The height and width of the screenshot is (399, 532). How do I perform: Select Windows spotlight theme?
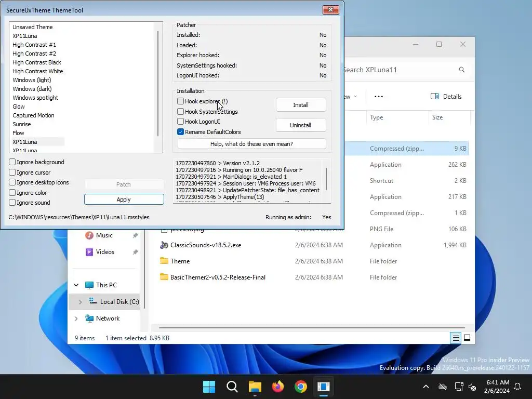coord(35,97)
